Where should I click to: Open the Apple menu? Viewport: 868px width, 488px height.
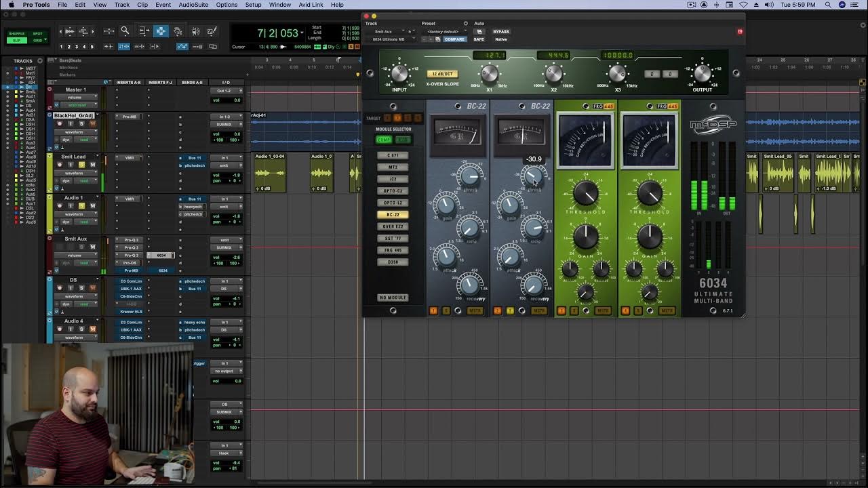click(x=11, y=5)
